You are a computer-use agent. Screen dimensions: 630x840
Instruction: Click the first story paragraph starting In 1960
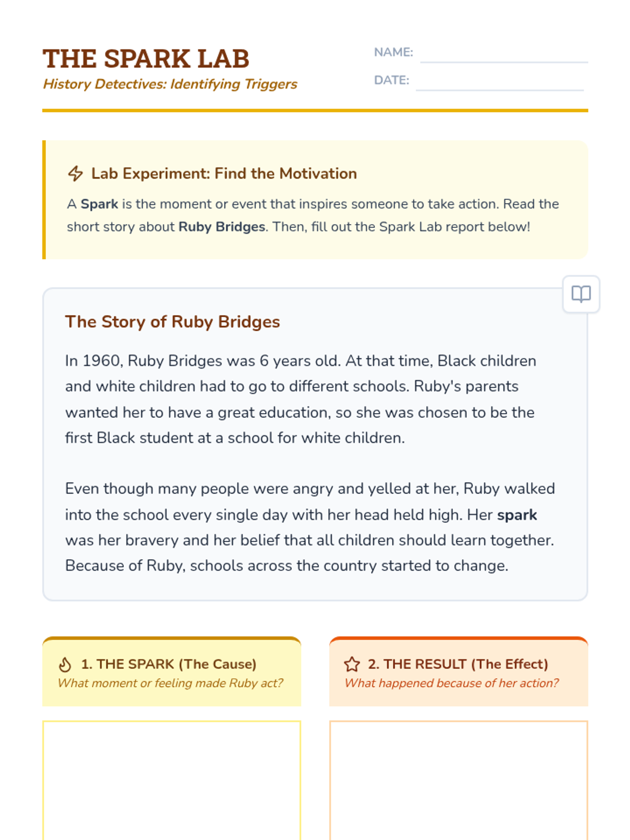tap(300, 399)
